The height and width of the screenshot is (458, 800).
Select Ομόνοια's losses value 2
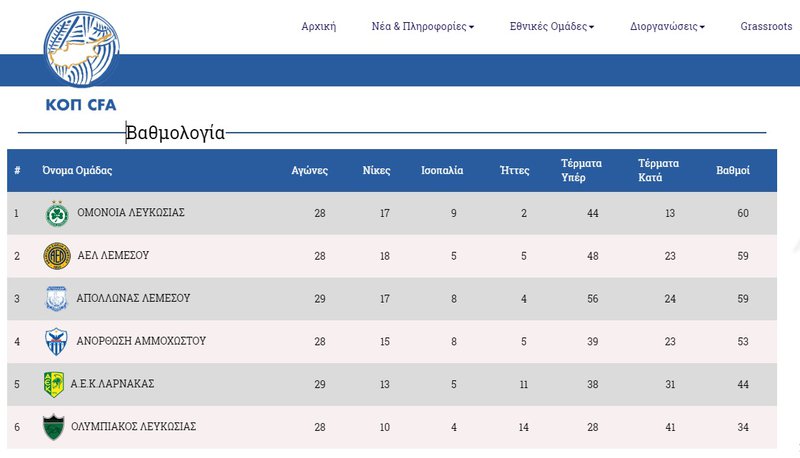(523, 214)
